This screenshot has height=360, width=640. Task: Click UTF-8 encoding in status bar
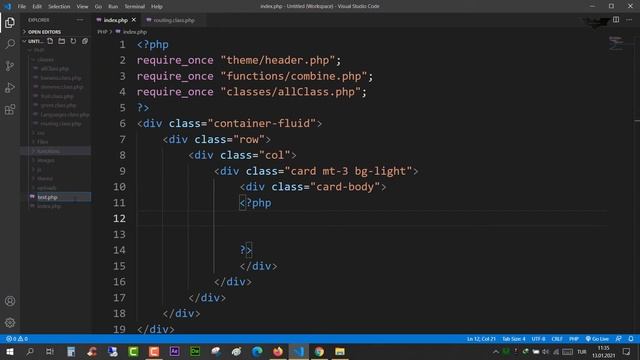click(x=538, y=339)
